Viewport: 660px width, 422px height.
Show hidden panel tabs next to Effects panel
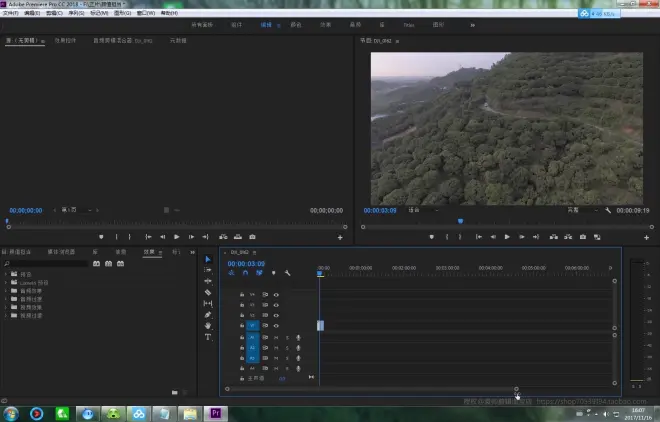(192, 252)
